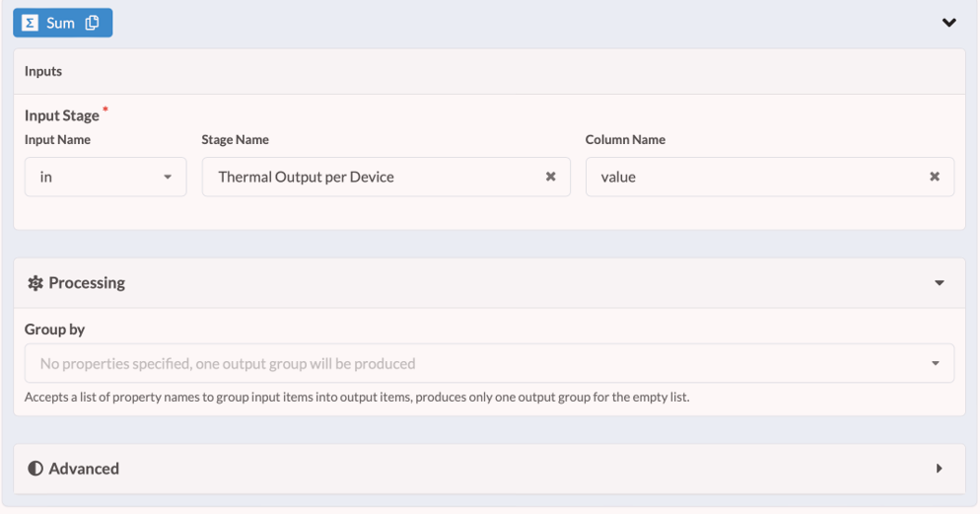Click the Sum stage label text
The height and width of the screenshot is (514, 980).
(60, 23)
